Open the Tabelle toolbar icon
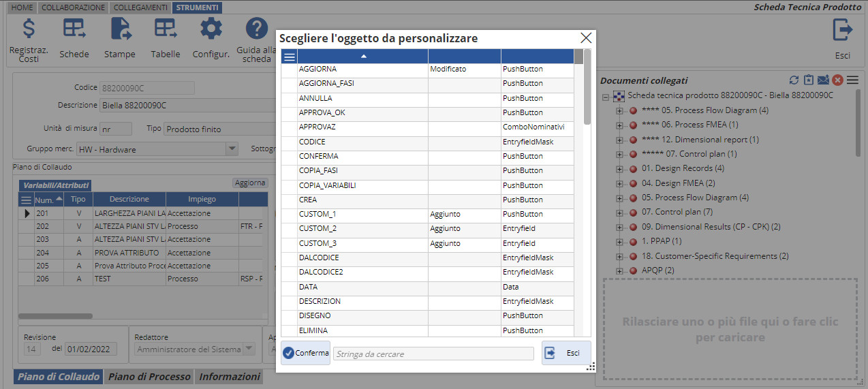 point(166,29)
